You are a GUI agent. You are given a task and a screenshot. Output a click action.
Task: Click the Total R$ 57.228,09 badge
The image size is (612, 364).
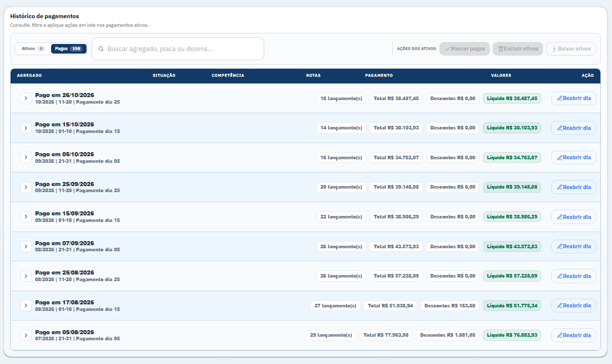point(396,276)
